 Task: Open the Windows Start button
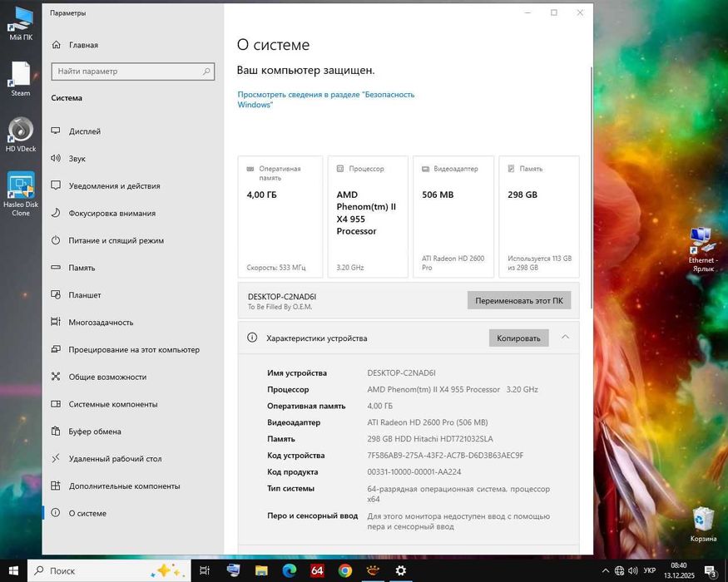pos(13,570)
